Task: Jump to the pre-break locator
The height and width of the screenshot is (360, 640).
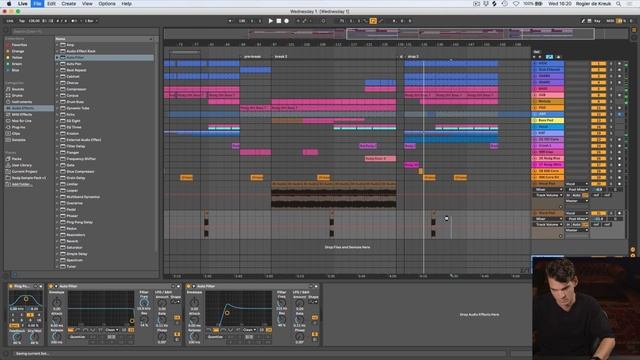Action: (252, 57)
